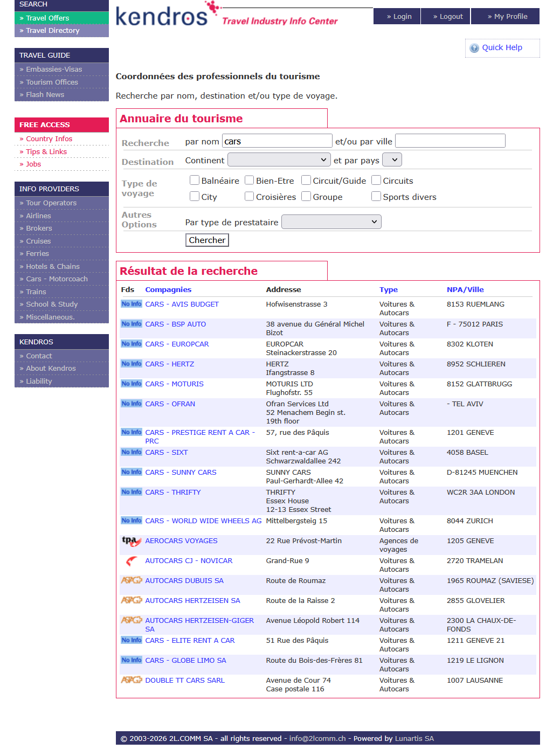Screen dimensions: 553x756
Task: Click the Chercher search button
Action: pos(207,240)
